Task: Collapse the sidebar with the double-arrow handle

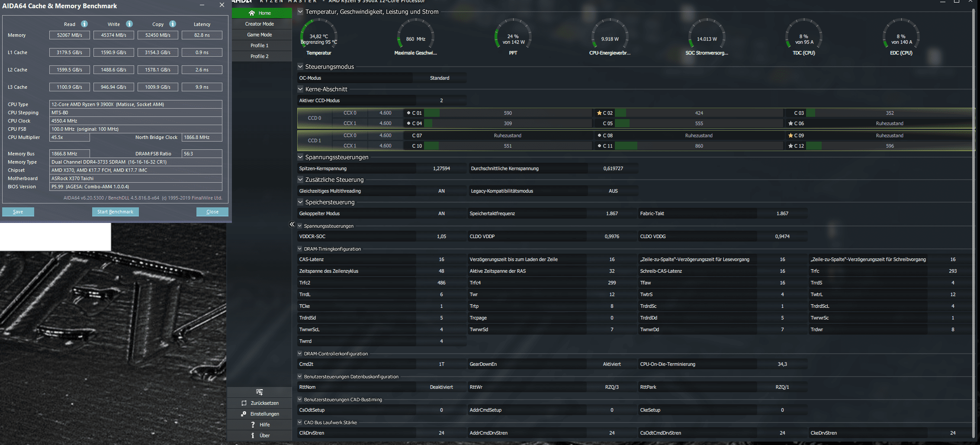Action: (x=292, y=224)
